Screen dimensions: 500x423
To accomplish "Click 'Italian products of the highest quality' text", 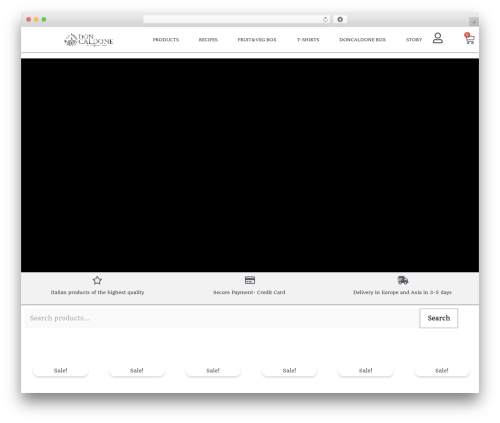I will click(97, 292).
